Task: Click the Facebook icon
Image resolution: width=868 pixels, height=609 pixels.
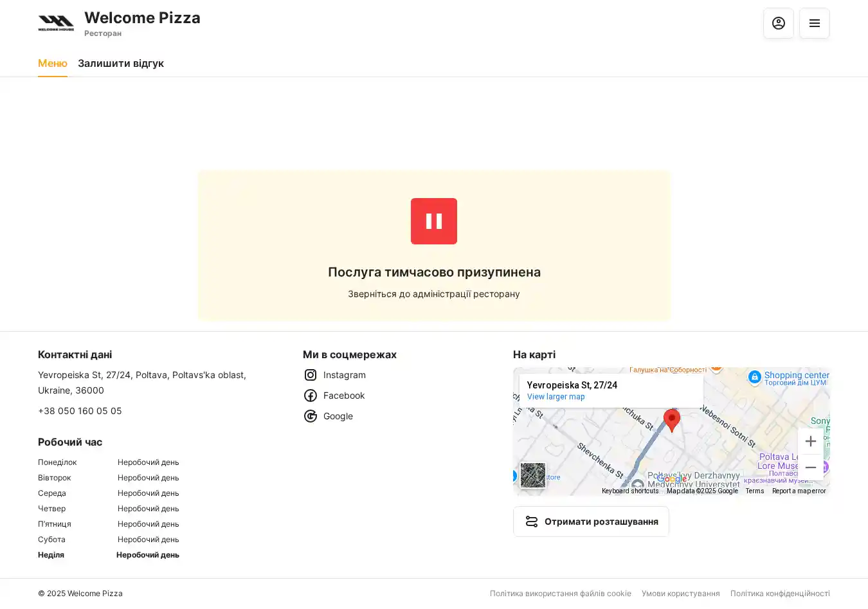Action: point(311,395)
